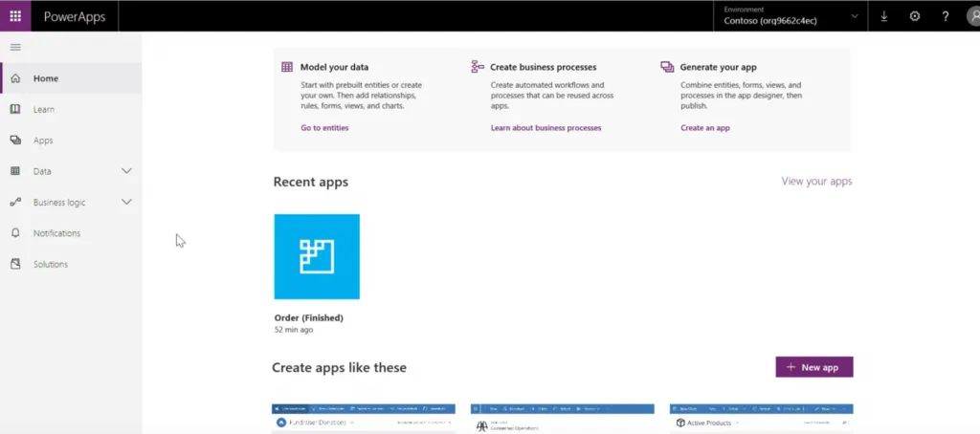Screen dimensions: 980x434
Task: Expand the Data section chevron
Action: [x=126, y=171]
